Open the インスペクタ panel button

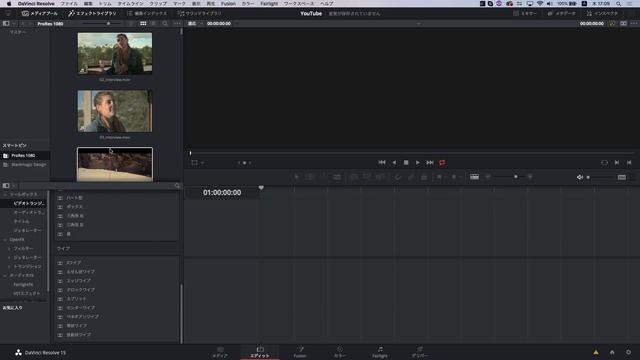[602, 13]
